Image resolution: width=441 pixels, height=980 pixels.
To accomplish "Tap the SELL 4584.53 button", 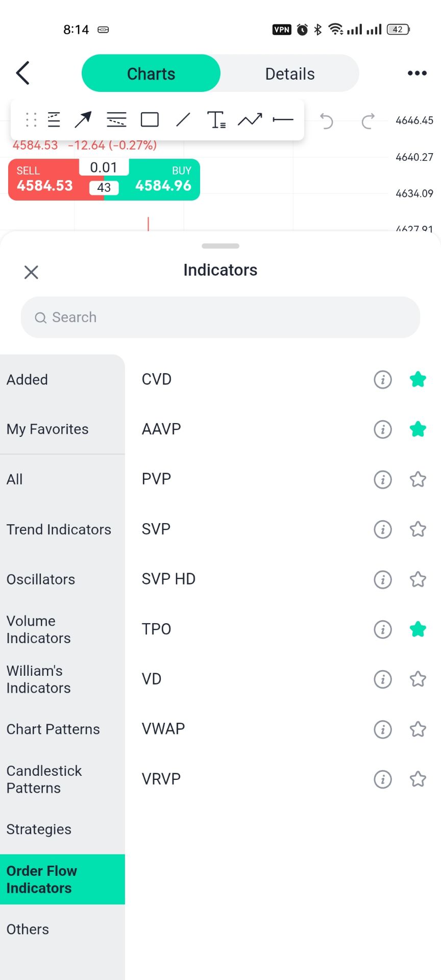I will point(45,180).
